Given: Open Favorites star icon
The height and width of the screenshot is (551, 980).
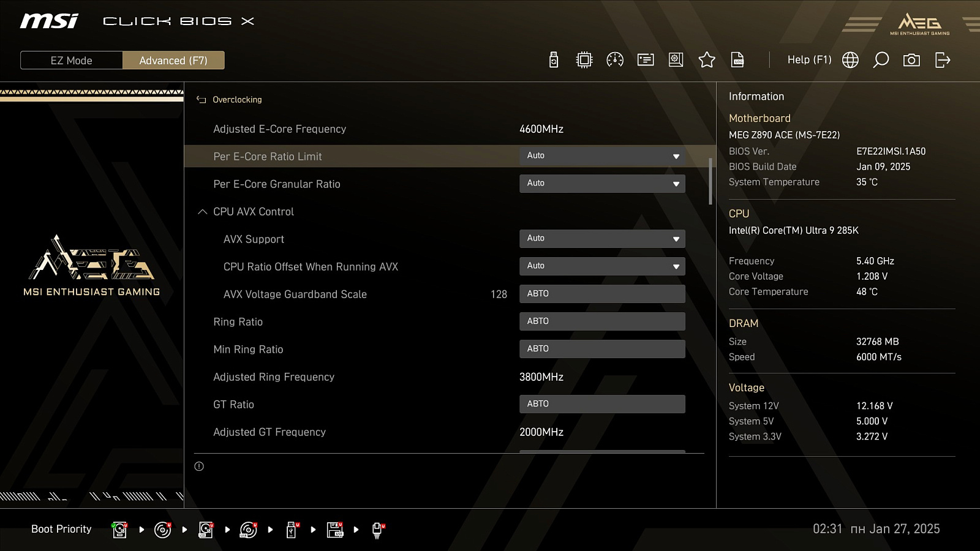Looking at the screenshot, I should pos(707,60).
